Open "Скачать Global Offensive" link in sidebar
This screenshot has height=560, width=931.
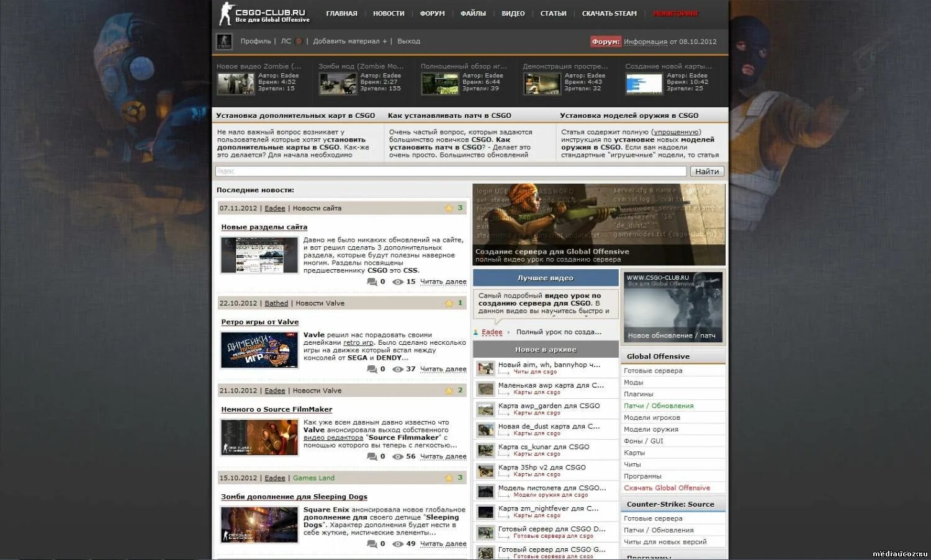[666, 487]
